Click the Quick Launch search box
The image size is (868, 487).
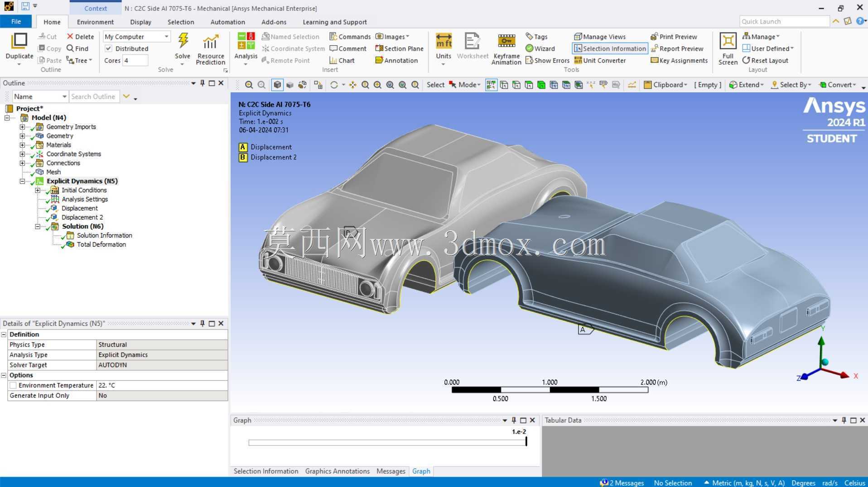784,21
